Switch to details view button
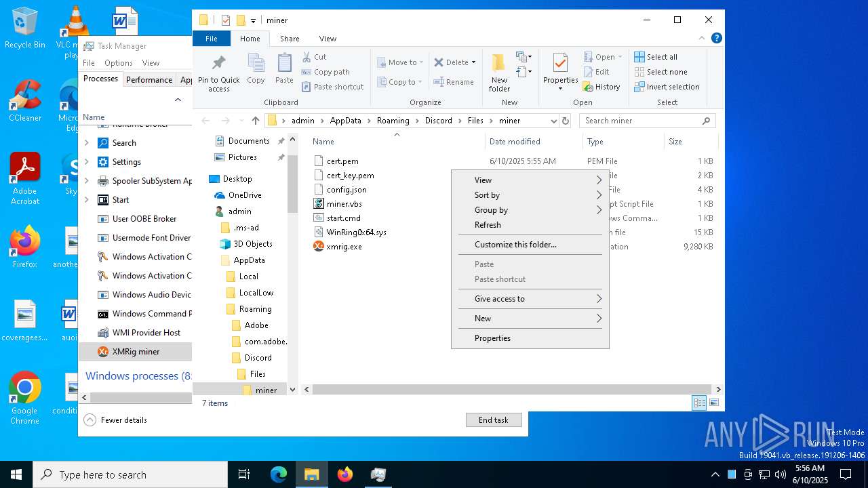The width and height of the screenshot is (868, 488). [x=699, y=403]
